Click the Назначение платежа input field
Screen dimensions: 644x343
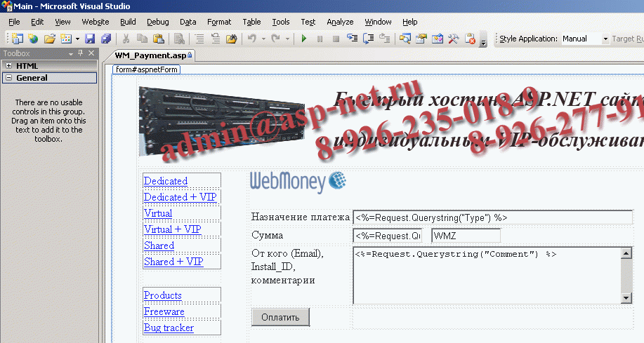(x=492, y=217)
